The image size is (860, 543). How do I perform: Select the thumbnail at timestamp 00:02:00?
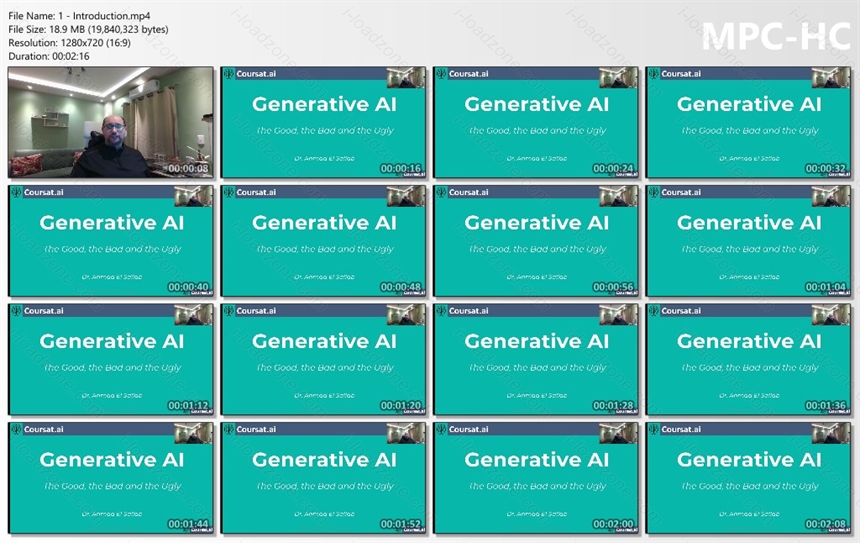(x=536, y=478)
